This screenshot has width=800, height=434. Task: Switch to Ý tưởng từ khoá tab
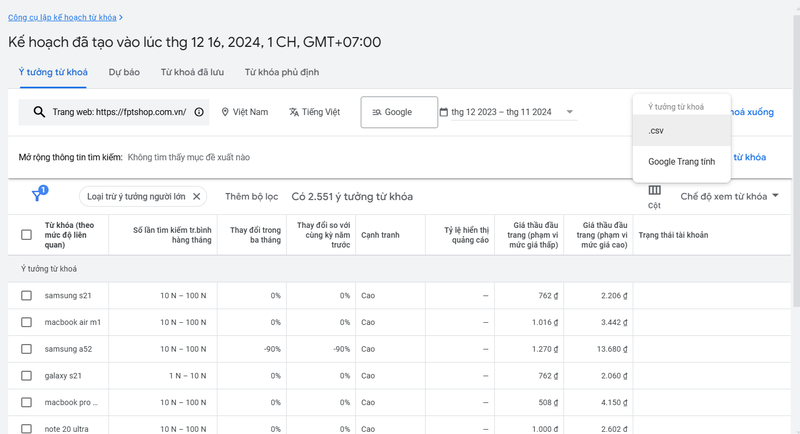click(53, 72)
